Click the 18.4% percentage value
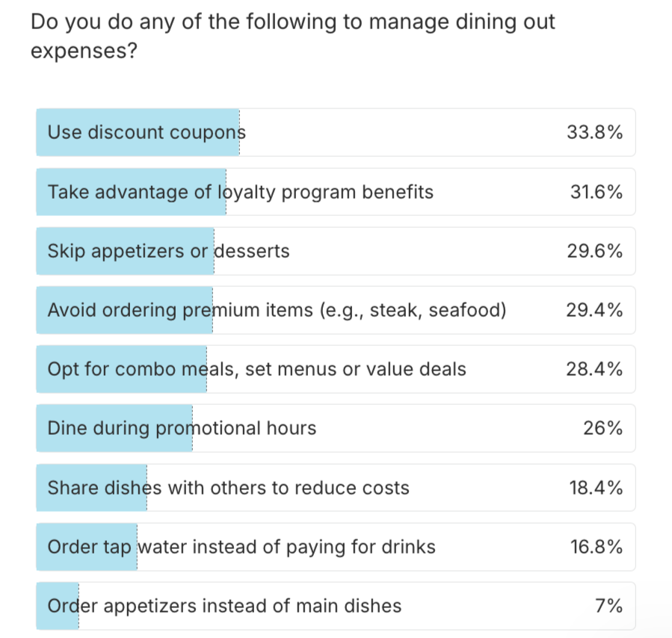The image size is (672, 638). pos(596,489)
